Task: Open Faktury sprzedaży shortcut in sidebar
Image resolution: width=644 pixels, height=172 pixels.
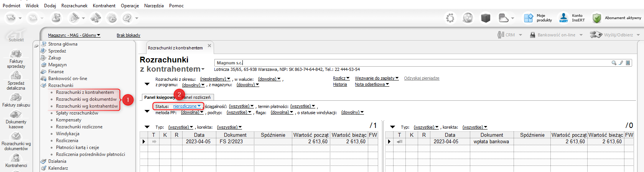Action: pyautogui.click(x=16, y=59)
